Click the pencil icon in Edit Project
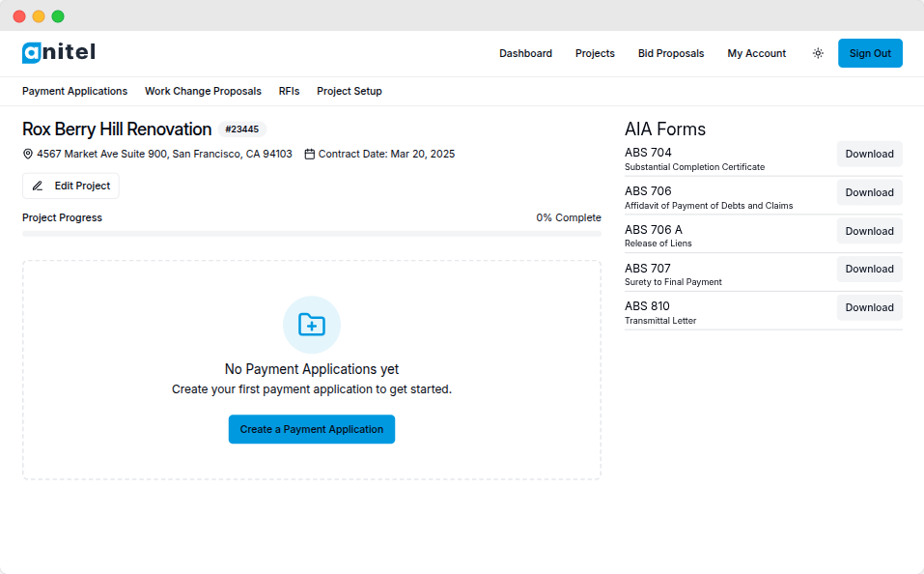The image size is (924, 574). [x=37, y=186]
